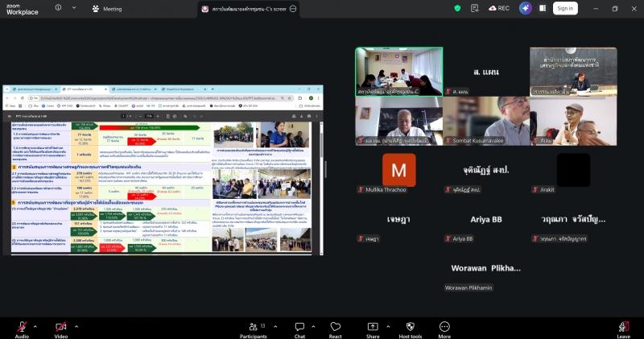The image size is (644, 339).
Task: Open dropdown chevron beside info icon
Action: pyautogui.click(x=74, y=7)
